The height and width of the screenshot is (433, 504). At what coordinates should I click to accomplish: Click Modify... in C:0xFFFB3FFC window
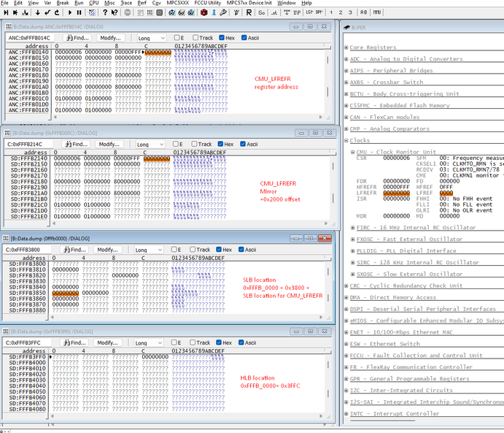(x=107, y=342)
